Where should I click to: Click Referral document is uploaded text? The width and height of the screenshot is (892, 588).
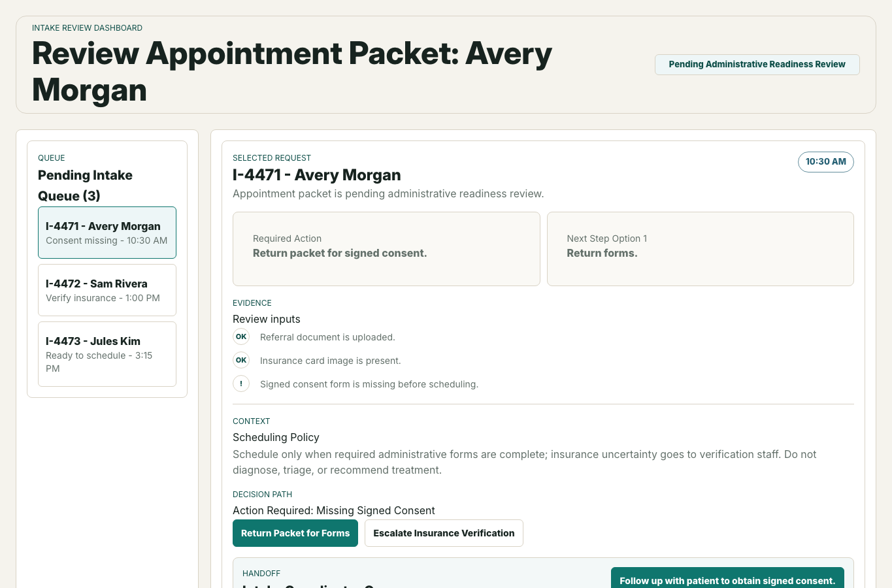(x=327, y=337)
